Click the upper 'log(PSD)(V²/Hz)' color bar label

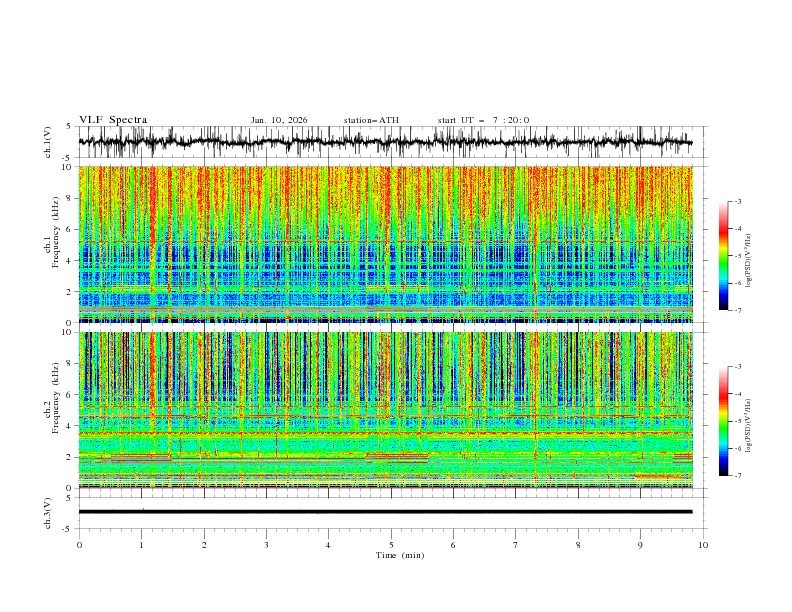(749, 261)
